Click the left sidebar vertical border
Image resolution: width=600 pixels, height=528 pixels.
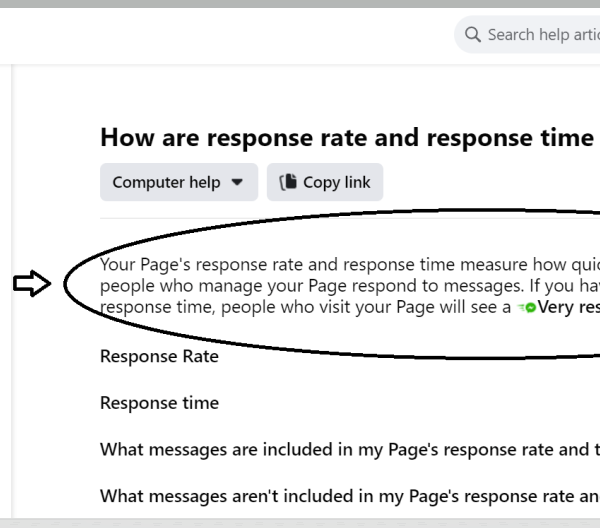(x=12, y=291)
